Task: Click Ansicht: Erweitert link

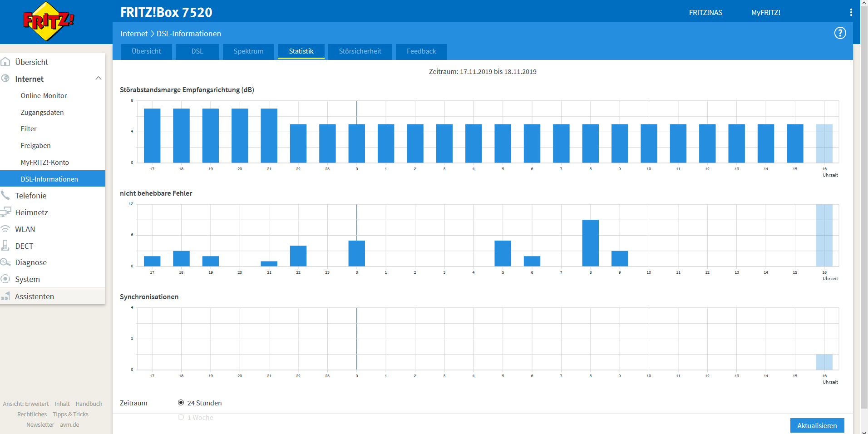Action: pos(26,404)
